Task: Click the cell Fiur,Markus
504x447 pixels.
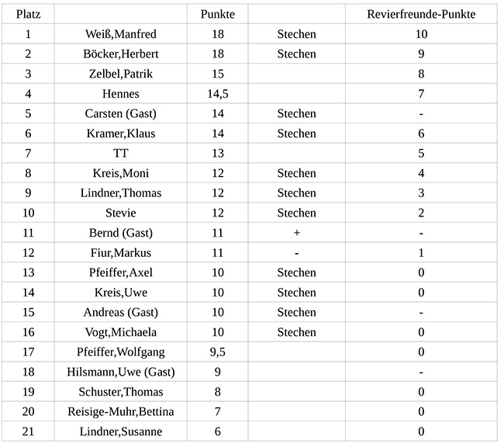Action: tap(121, 253)
